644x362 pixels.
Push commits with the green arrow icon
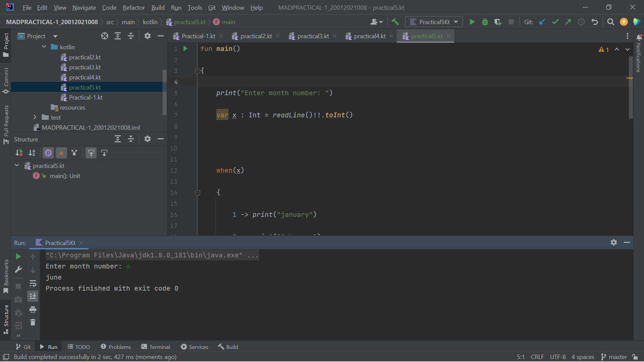pyautogui.click(x=568, y=22)
